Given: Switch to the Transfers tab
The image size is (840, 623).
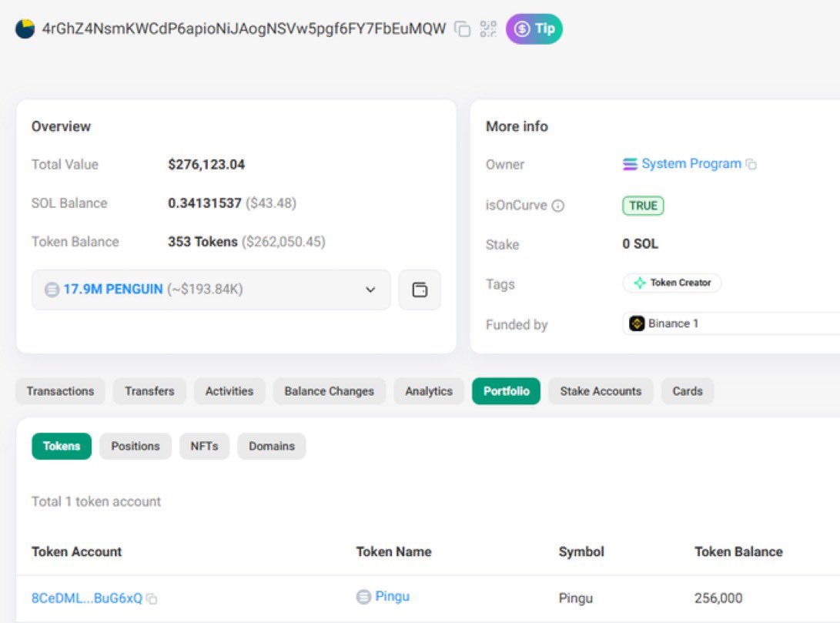Looking at the screenshot, I should click(149, 391).
